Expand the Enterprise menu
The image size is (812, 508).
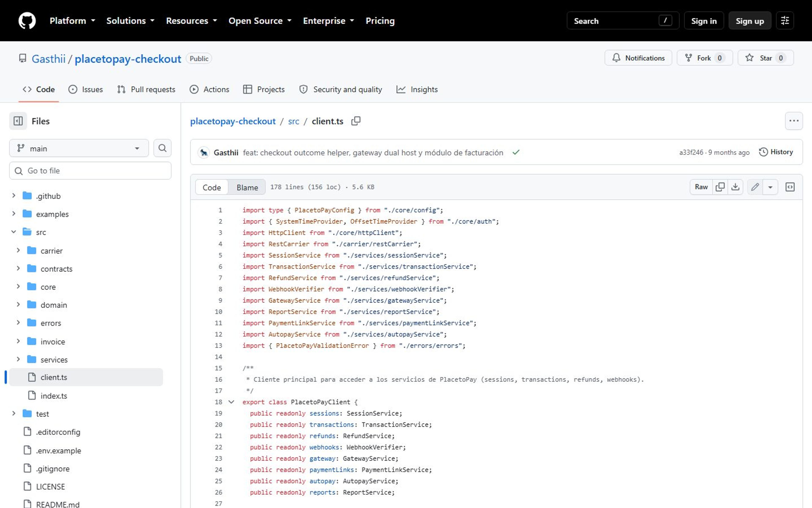click(x=328, y=21)
